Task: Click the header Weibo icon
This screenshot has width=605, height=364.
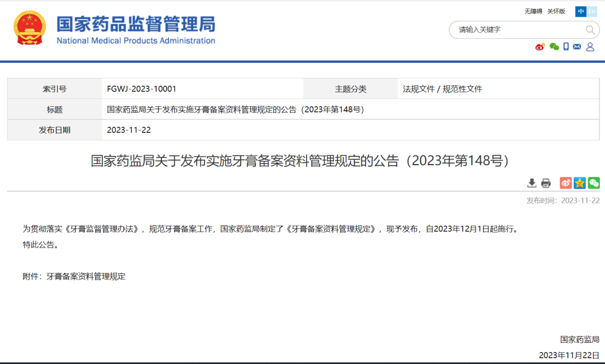Action: pos(539,48)
